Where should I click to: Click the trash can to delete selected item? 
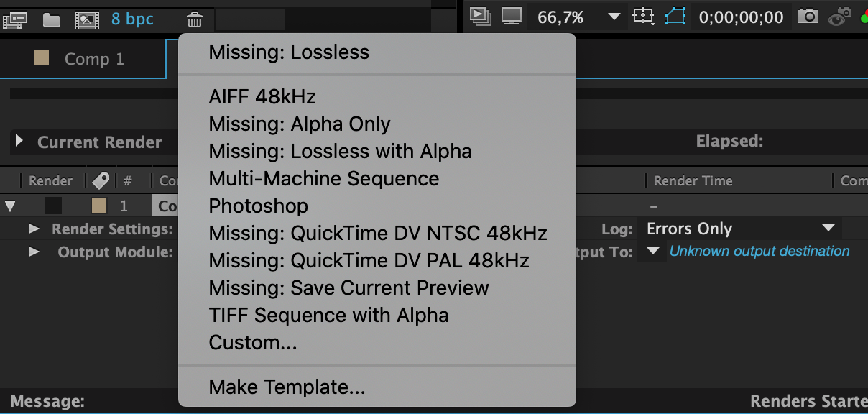coord(194,19)
